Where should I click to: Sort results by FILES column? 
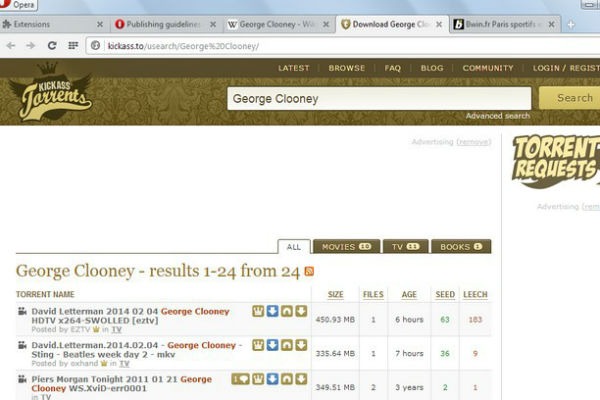click(373, 294)
